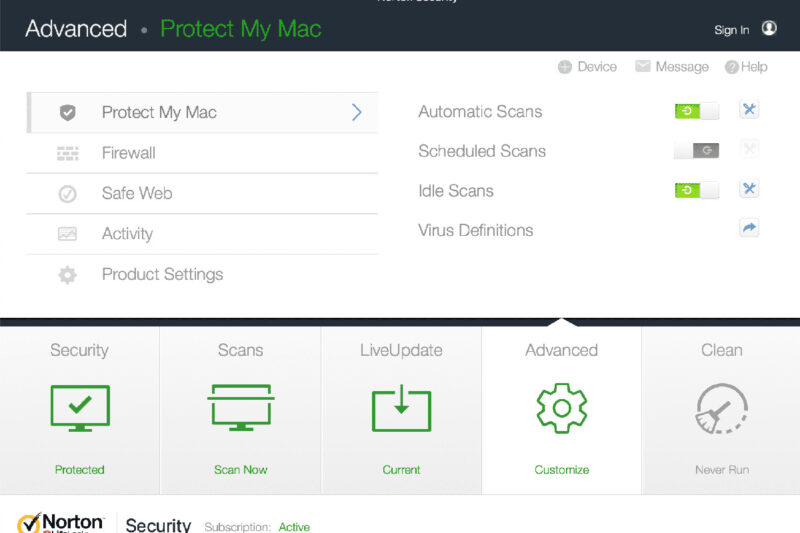Turn off the Automatic Scans switch
The image size is (800, 533).
(696, 111)
